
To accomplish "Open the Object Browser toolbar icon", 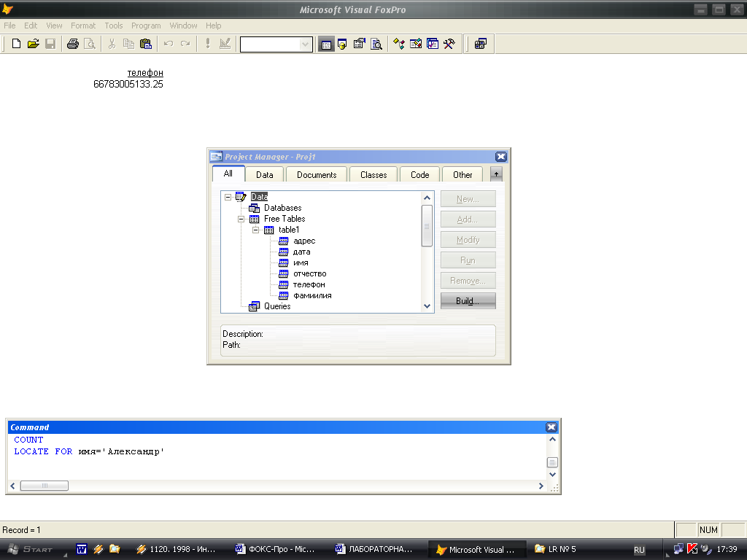I will (416, 44).
